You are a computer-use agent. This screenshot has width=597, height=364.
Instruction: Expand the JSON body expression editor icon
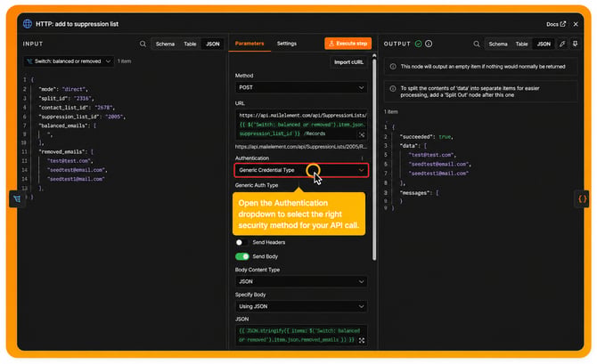point(362,341)
